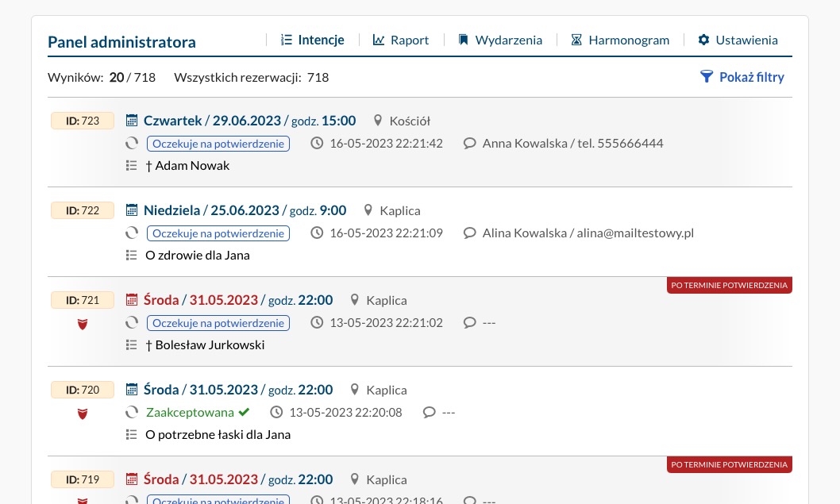The width and height of the screenshot is (840, 504).
Task: Open the comment bubble beside Anna Kowalska
Action: [470, 143]
